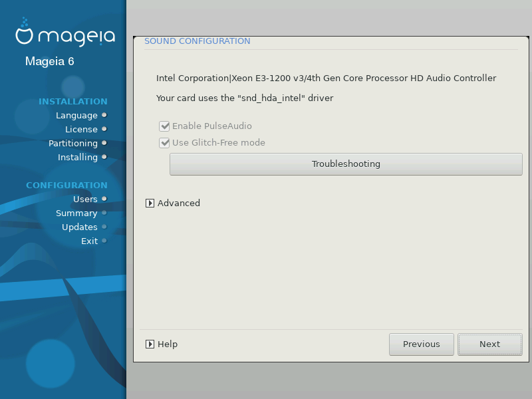Click the License step bullet indicator
The height and width of the screenshot is (399, 532).
[104, 129]
